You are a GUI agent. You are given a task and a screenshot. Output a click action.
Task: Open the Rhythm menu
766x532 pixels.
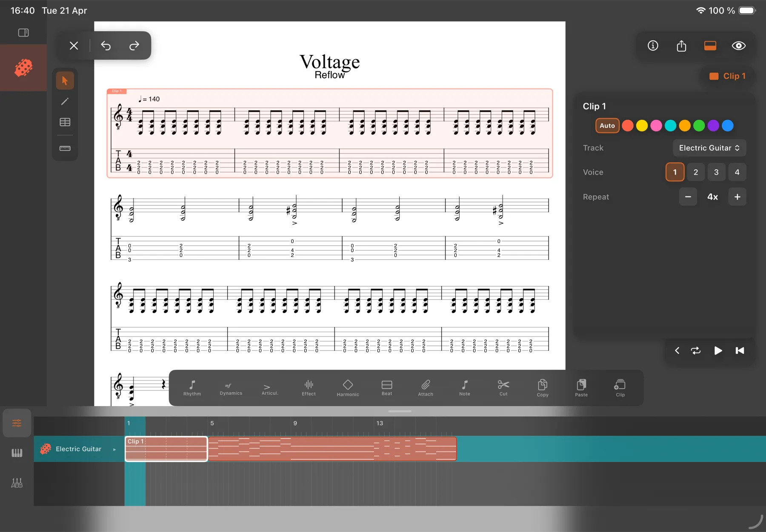pos(192,388)
